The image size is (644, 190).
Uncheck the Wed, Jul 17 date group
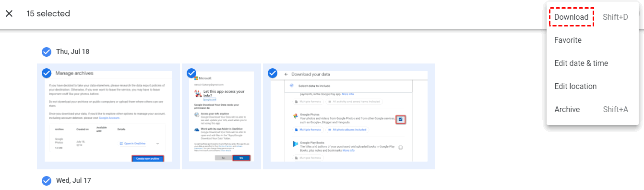(x=47, y=180)
